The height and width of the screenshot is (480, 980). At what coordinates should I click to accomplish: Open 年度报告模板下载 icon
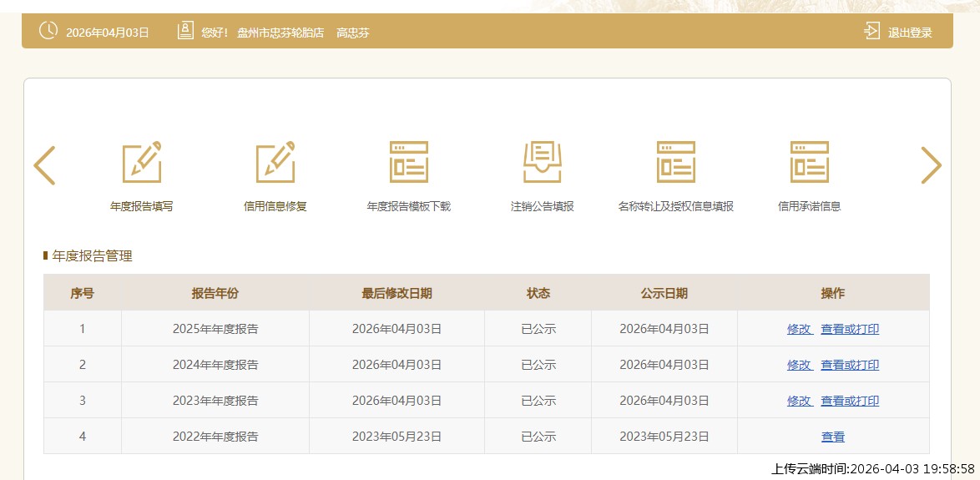(x=408, y=163)
